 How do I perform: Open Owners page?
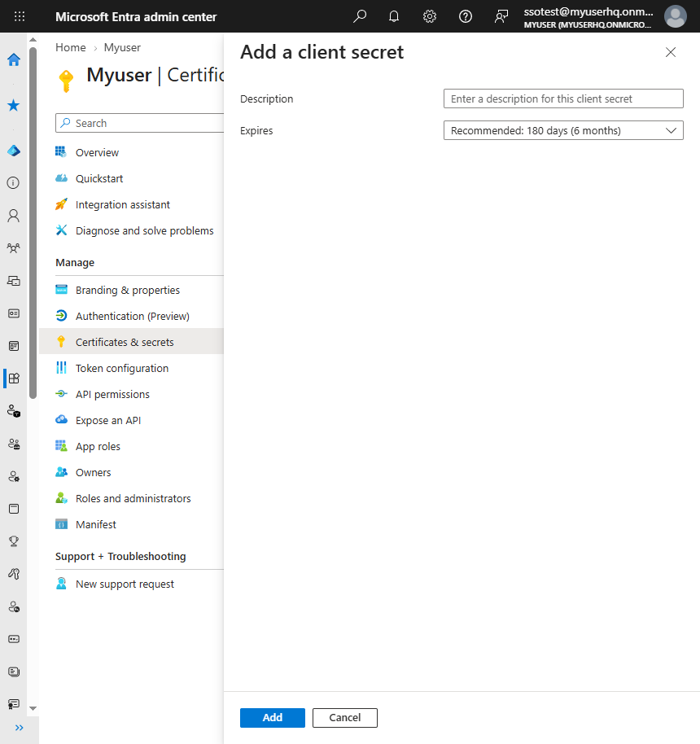click(x=93, y=473)
